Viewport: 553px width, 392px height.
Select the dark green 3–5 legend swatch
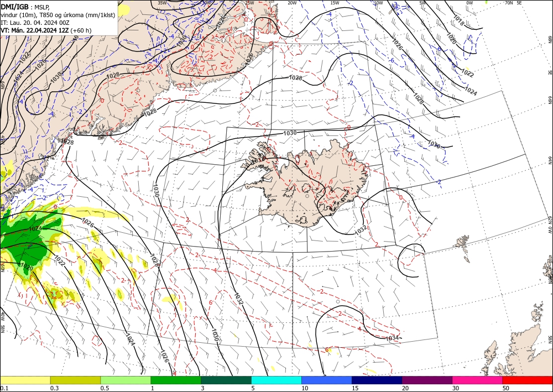226,380
